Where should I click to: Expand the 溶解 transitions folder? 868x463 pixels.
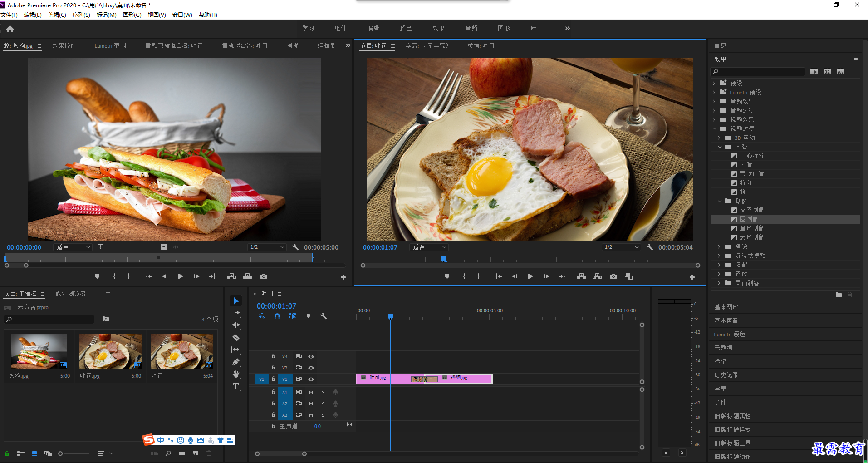tap(719, 265)
